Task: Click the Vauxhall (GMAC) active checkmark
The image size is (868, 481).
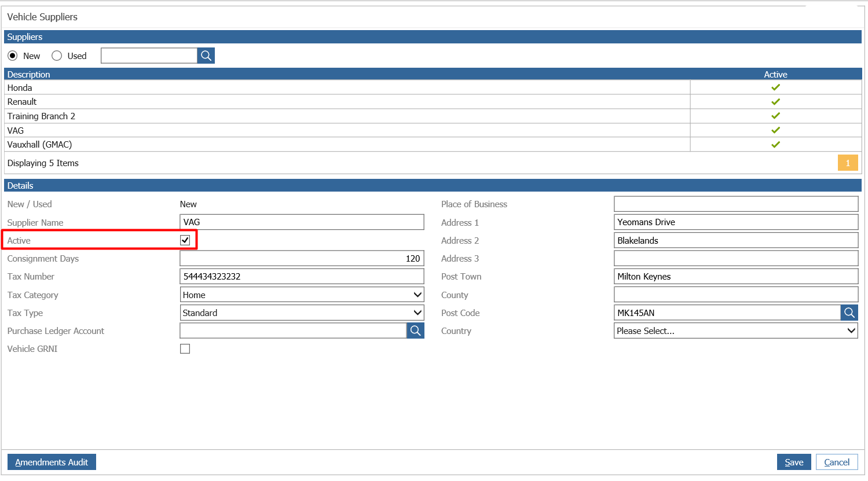Action: point(775,145)
